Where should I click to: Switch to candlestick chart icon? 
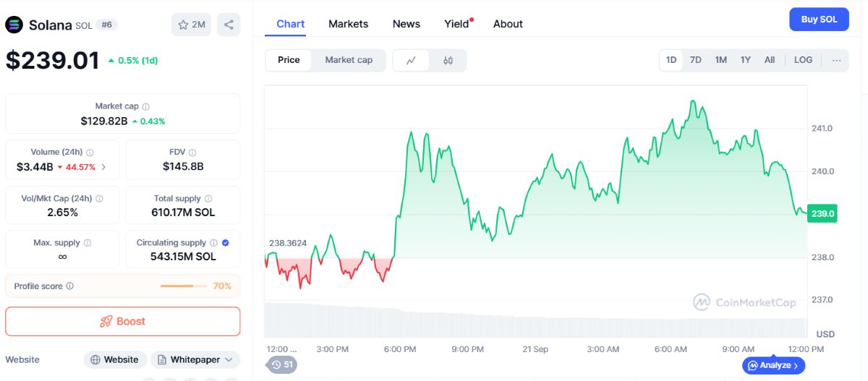click(x=448, y=61)
